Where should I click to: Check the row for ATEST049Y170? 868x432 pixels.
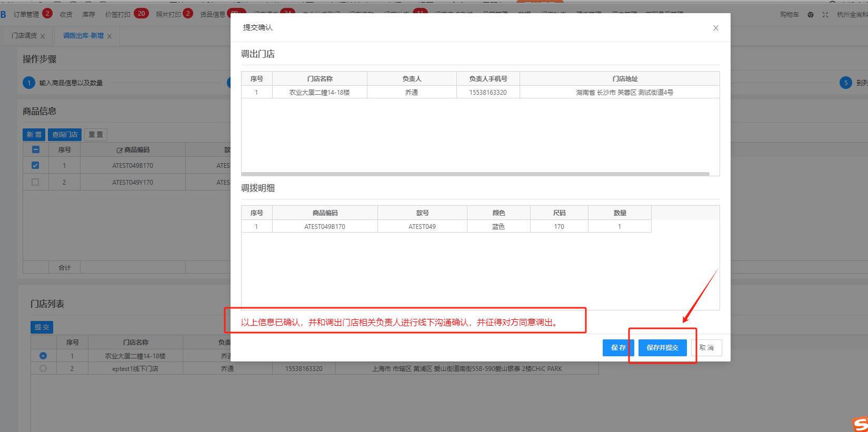(x=35, y=182)
